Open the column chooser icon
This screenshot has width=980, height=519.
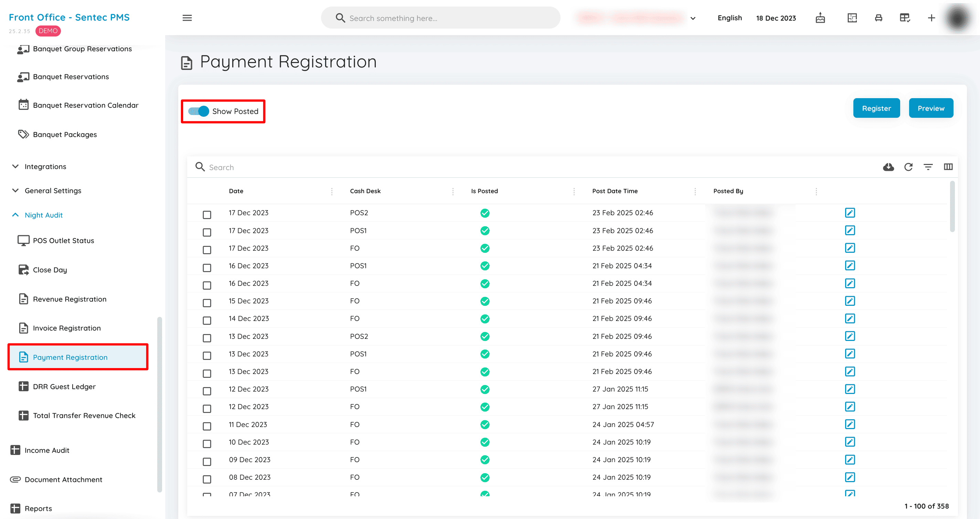tap(948, 167)
